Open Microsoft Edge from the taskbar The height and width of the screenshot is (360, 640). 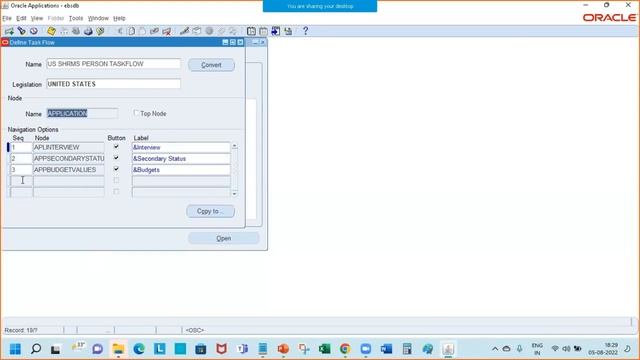click(x=139, y=349)
